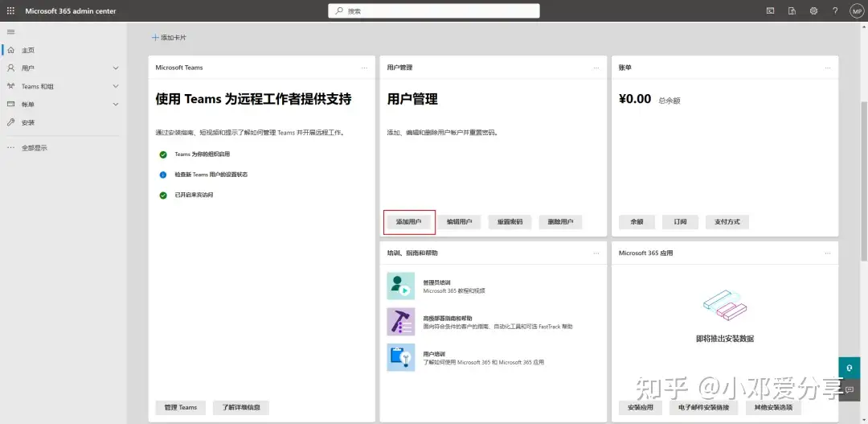Collapse the navigation hamburger menu
This screenshot has height=424, width=868.
(x=10, y=32)
